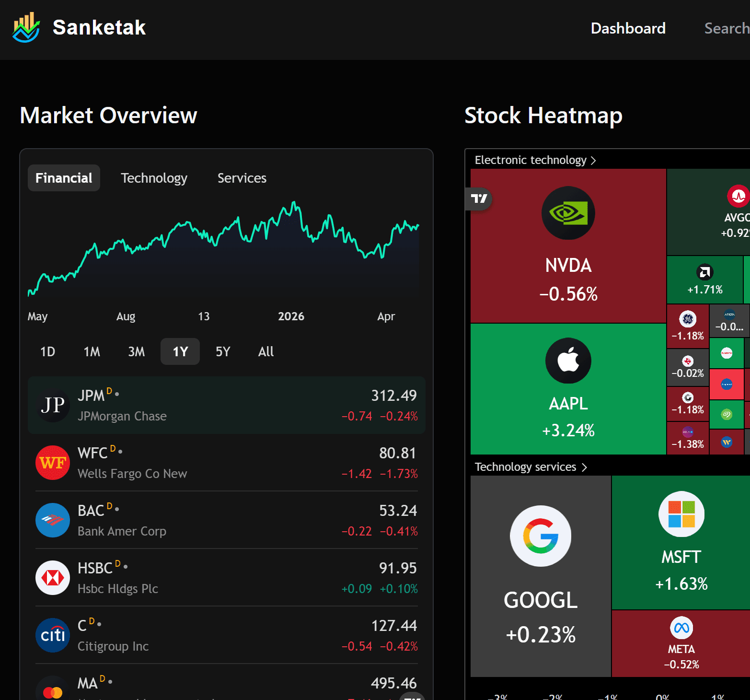Click the HSBC hexagon logo

coord(53,578)
